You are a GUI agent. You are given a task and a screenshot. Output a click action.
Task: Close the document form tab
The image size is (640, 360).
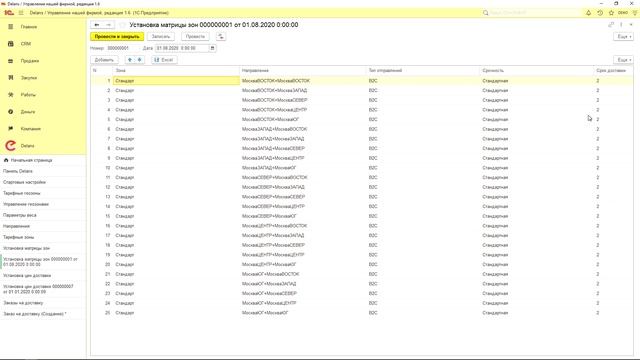(x=631, y=25)
